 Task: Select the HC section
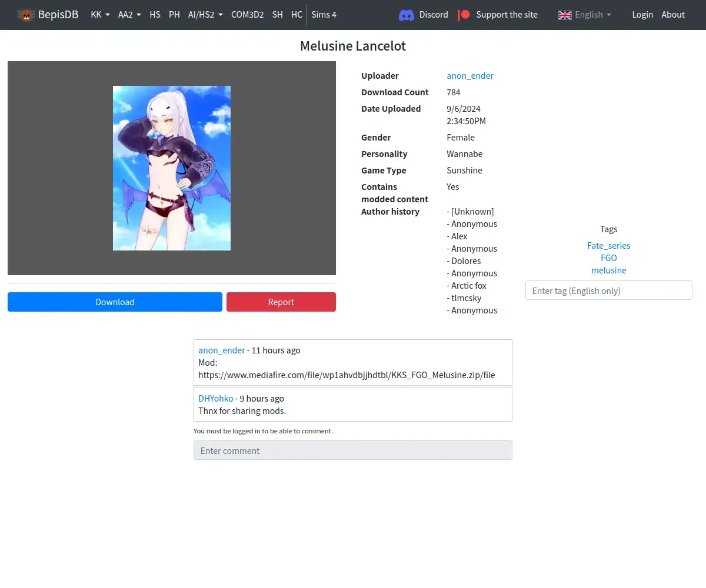point(297,15)
